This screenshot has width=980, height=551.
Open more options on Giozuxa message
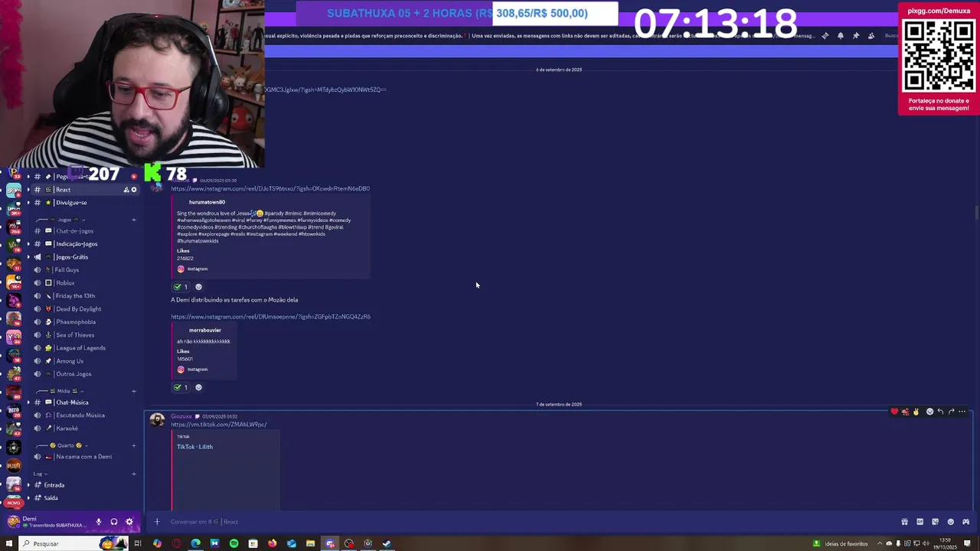click(x=962, y=412)
